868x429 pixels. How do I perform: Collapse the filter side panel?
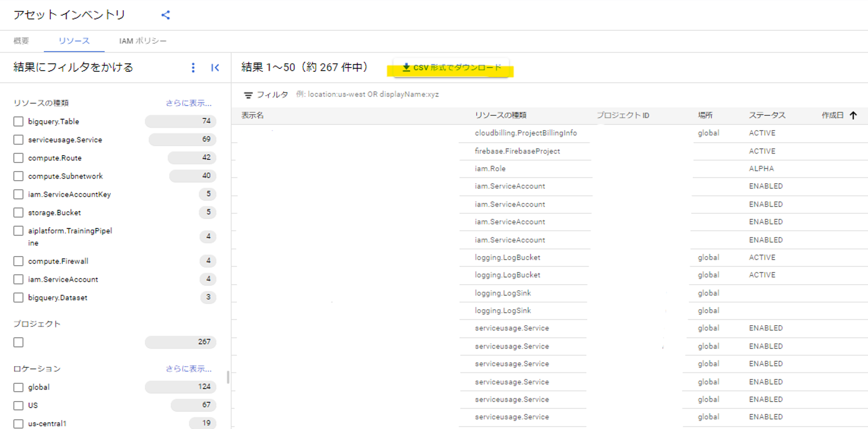(215, 67)
